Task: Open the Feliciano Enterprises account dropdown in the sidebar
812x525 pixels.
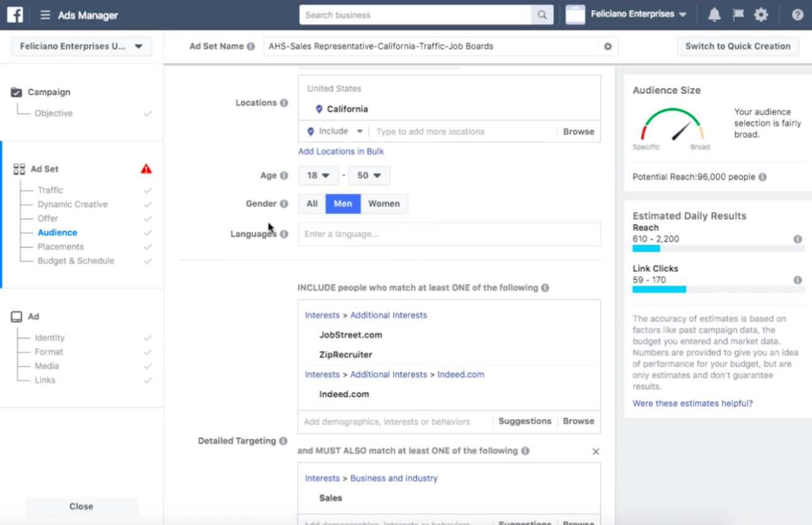Action: tap(81, 46)
